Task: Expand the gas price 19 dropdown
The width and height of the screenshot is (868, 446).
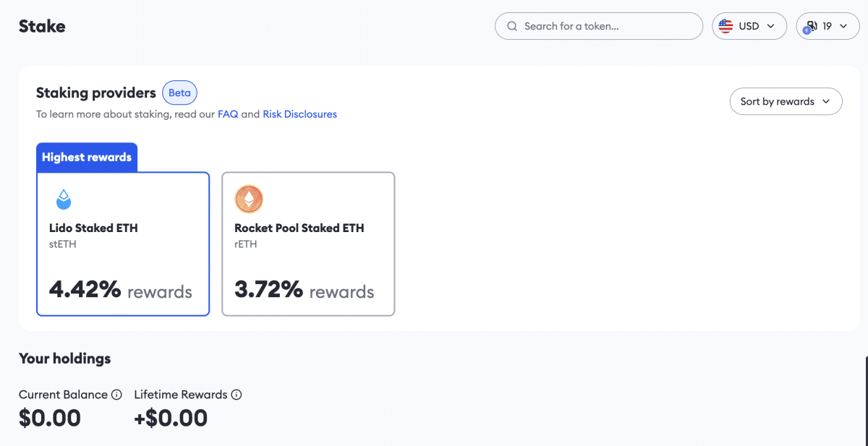Action: tap(827, 25)
